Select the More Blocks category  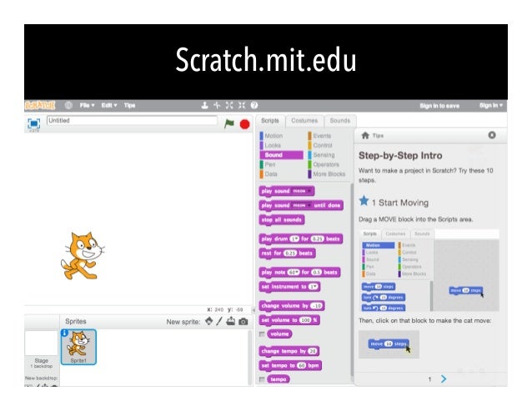pos(327,174)
